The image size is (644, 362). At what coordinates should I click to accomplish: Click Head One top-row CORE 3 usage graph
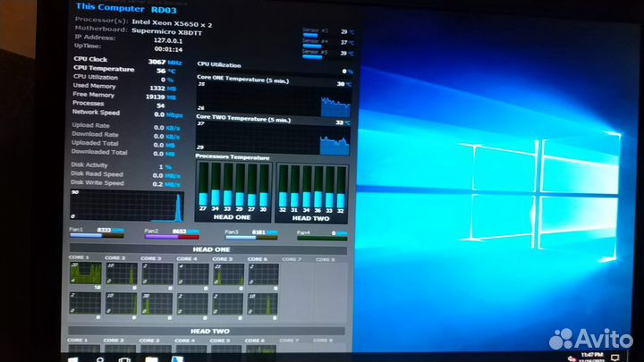(157, 274)
